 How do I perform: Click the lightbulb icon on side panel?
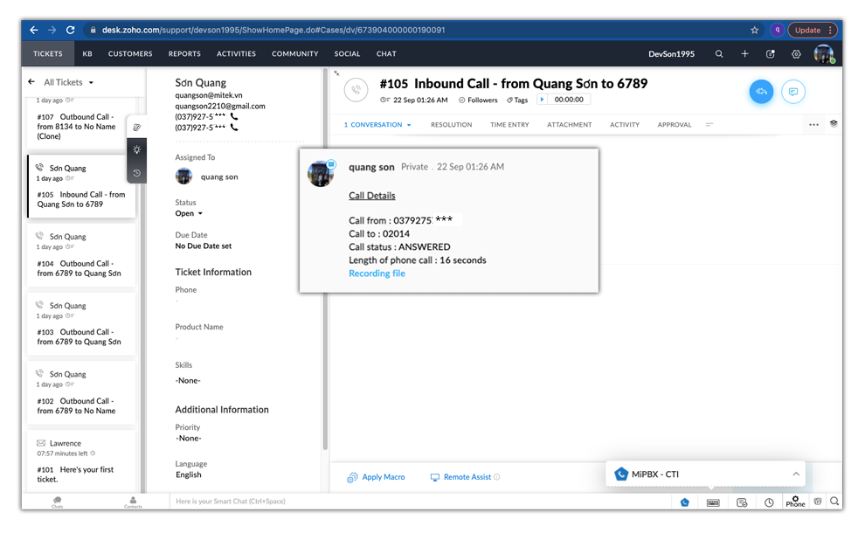tap(137, 150)
